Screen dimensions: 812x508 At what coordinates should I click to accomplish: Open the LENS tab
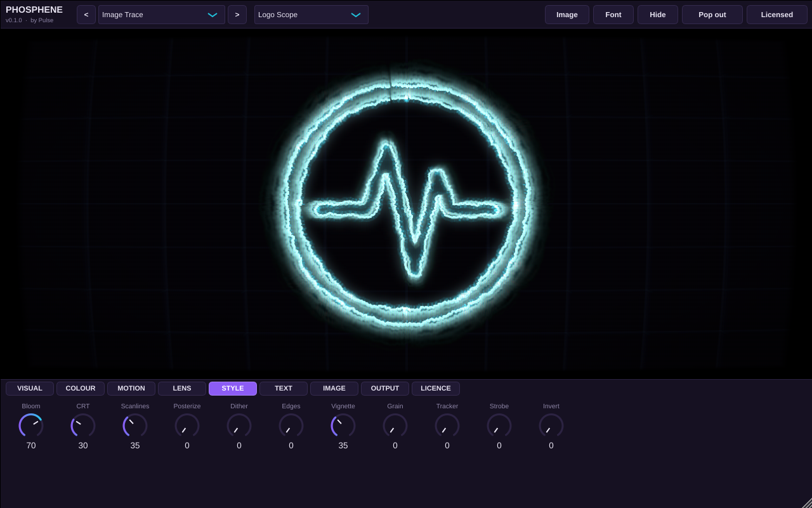[182, 389]
